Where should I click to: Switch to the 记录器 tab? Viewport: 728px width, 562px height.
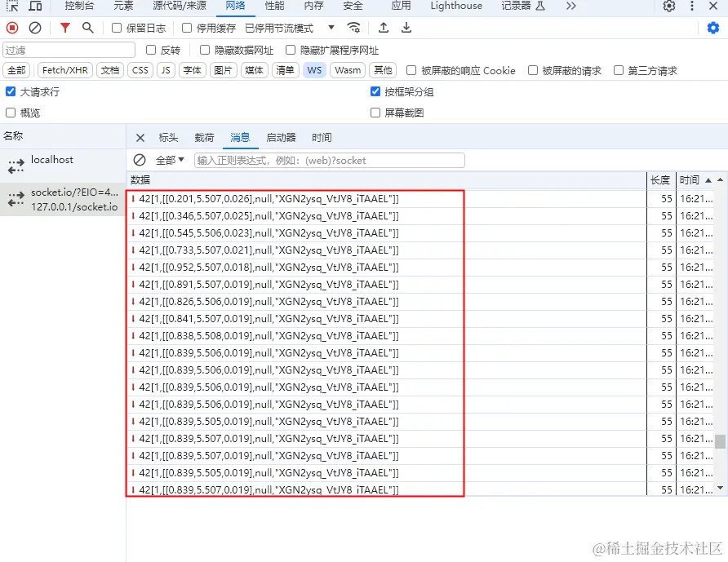(x=523, y=6)
